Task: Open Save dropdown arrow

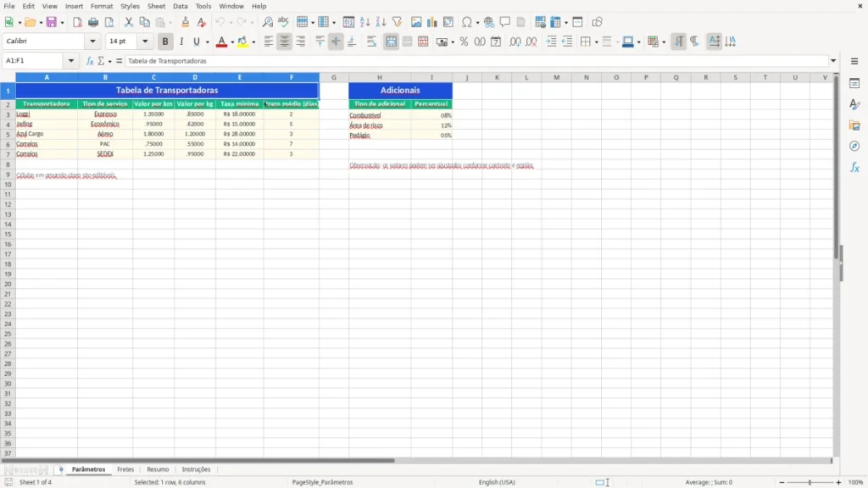Action: (62, 23)
